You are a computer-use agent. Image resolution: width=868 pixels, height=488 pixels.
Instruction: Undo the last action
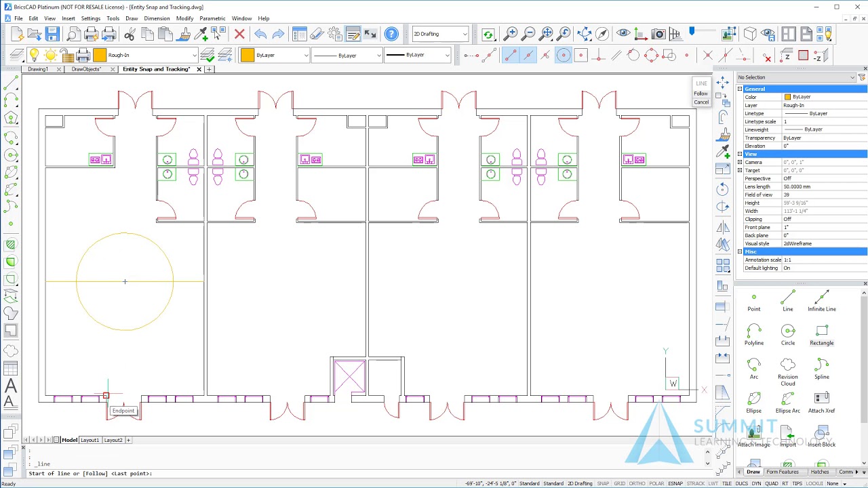(260, 34)
